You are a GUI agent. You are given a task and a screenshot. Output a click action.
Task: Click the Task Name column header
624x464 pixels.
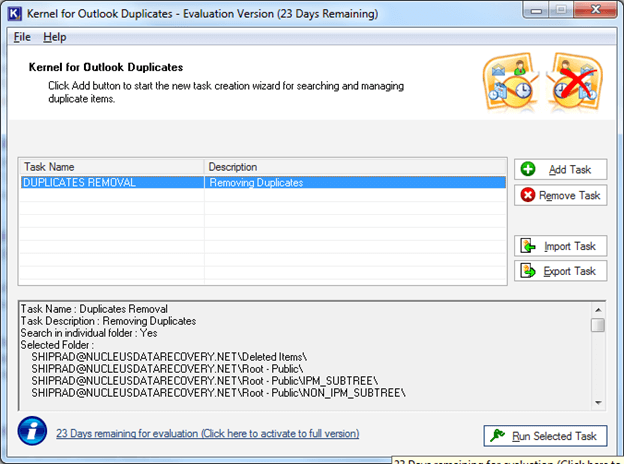click(x=111, y=167)
